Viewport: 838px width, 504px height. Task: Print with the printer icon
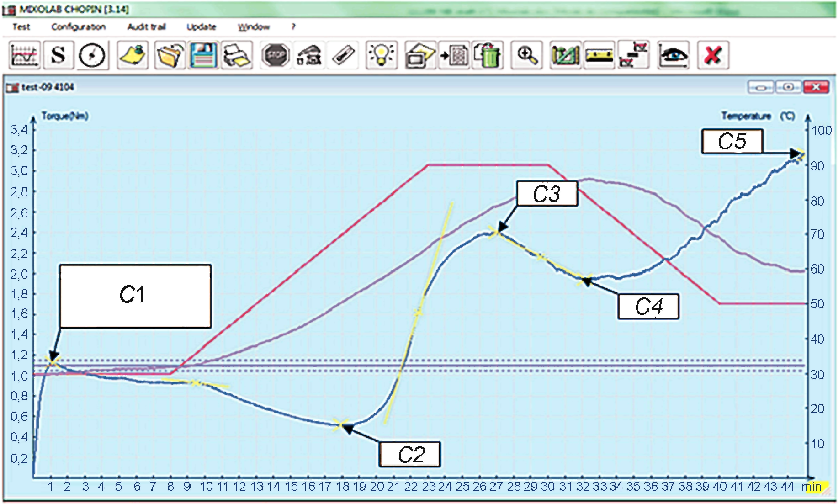(x=237, y=55)
